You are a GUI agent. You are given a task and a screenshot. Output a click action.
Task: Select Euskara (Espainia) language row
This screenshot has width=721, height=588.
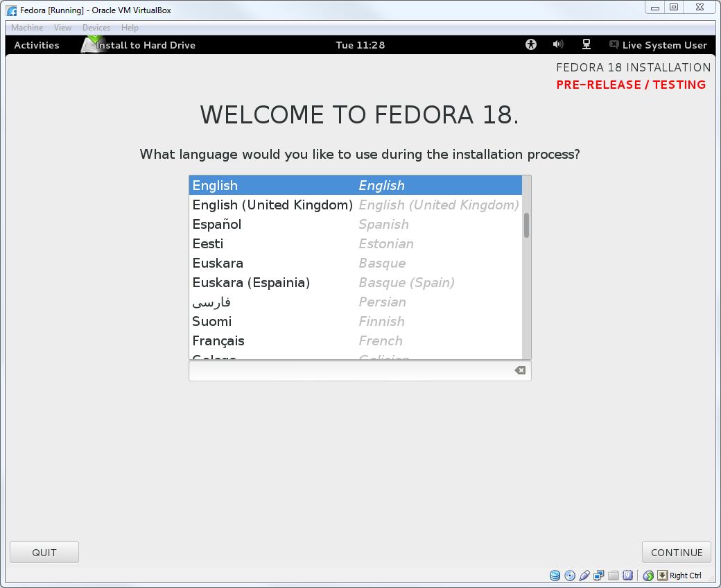pos(356,282)
